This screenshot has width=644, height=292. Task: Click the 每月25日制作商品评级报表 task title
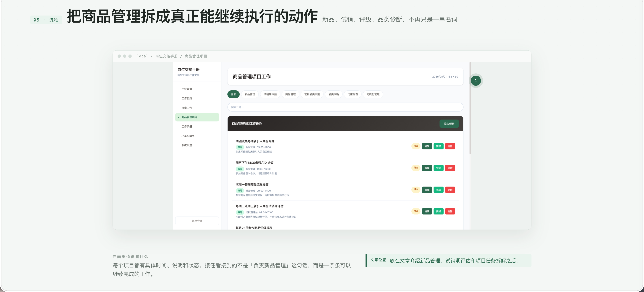pyautogui.click(x=254, y=228)
